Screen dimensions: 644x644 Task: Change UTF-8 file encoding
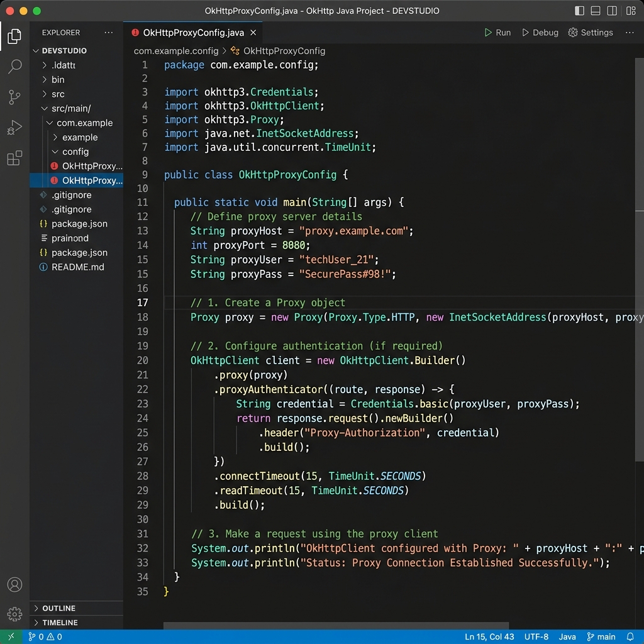click(x=536, y=636)
